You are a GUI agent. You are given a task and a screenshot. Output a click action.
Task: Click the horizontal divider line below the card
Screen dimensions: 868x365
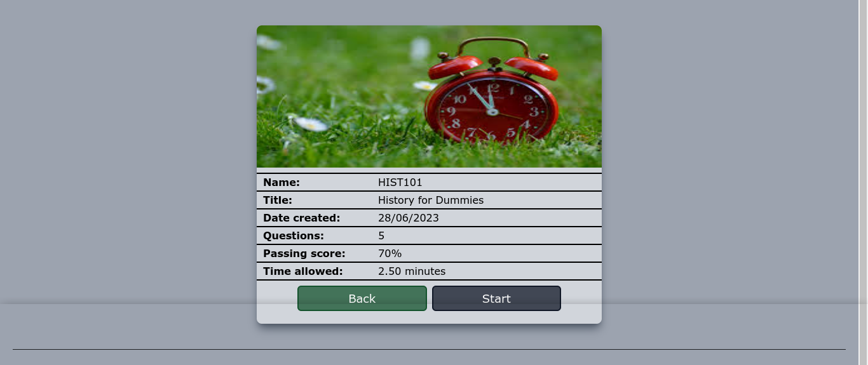pyautogui.click(x=429, y=349)
